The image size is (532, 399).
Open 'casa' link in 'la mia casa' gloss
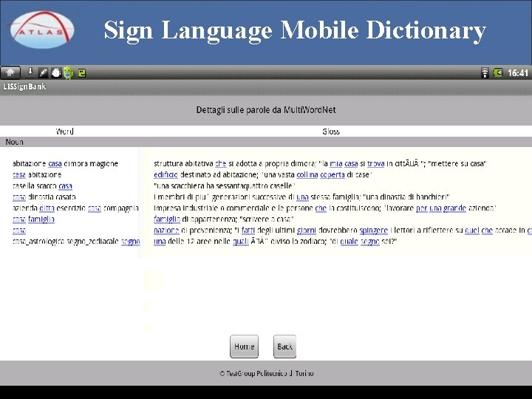(351, 163)
